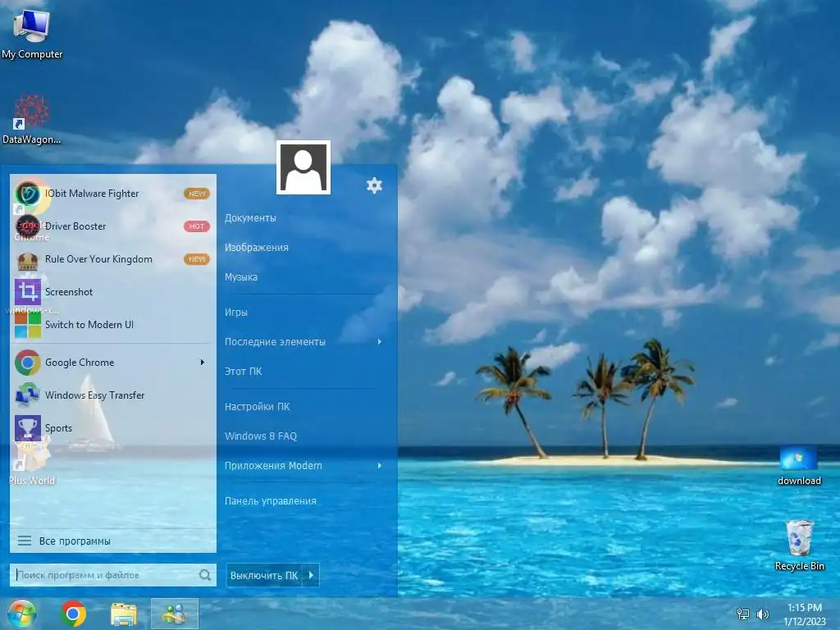Open Google Chrome icon in start menu list

(x=27, y=363)
